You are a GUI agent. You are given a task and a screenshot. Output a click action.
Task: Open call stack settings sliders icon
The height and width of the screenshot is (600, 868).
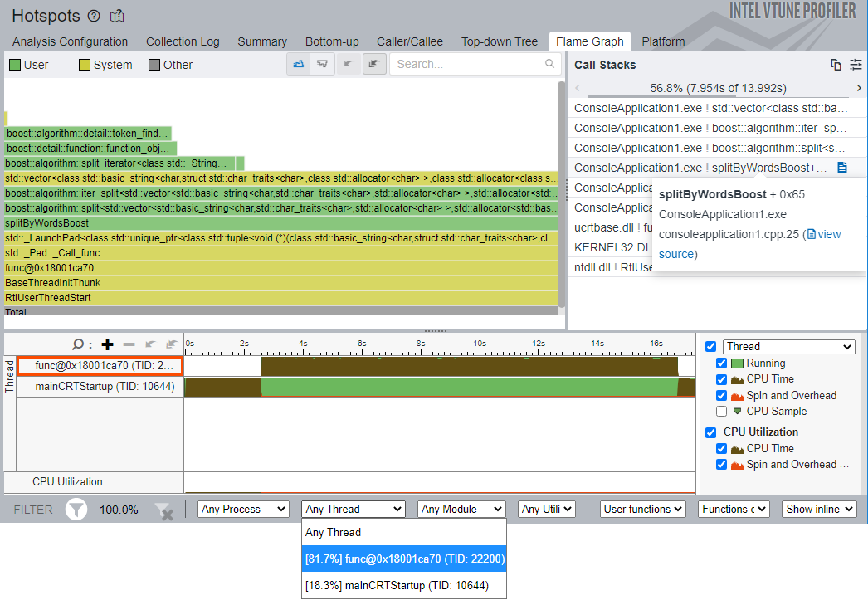point(856,65)
